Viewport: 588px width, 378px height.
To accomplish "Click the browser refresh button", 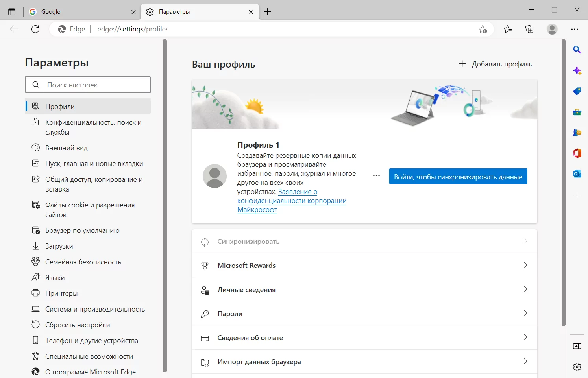I will tap(35, 29).
